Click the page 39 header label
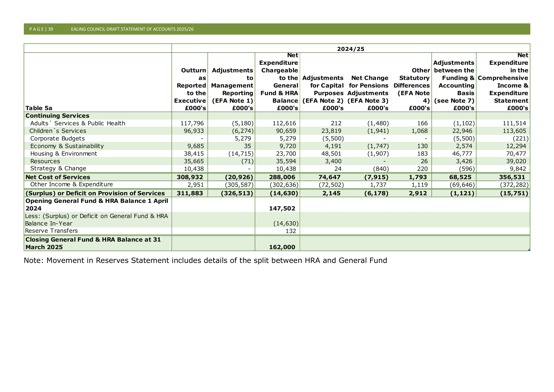The image size is (554, 392). coord(41,29)
